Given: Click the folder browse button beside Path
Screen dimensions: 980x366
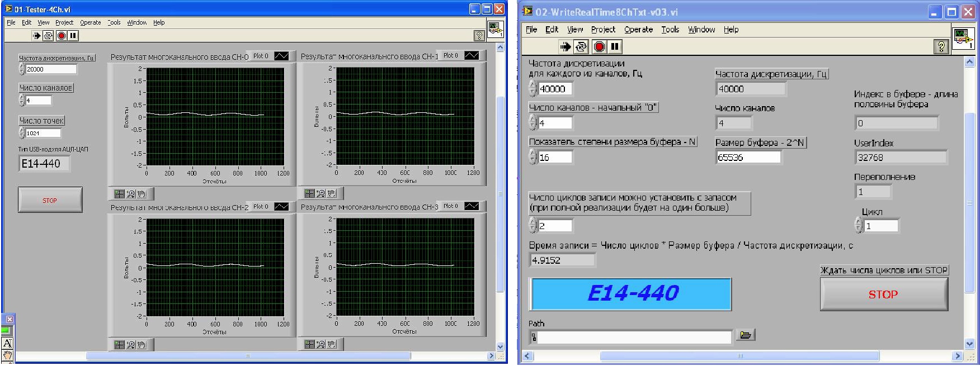Looking at the screenshot, I should [x=745, y=335].
